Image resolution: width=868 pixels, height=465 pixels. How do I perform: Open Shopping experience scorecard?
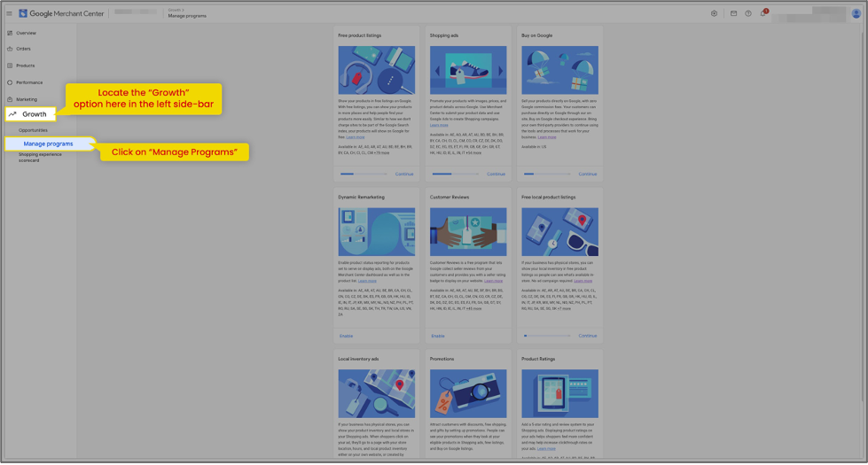click(40, 158)
